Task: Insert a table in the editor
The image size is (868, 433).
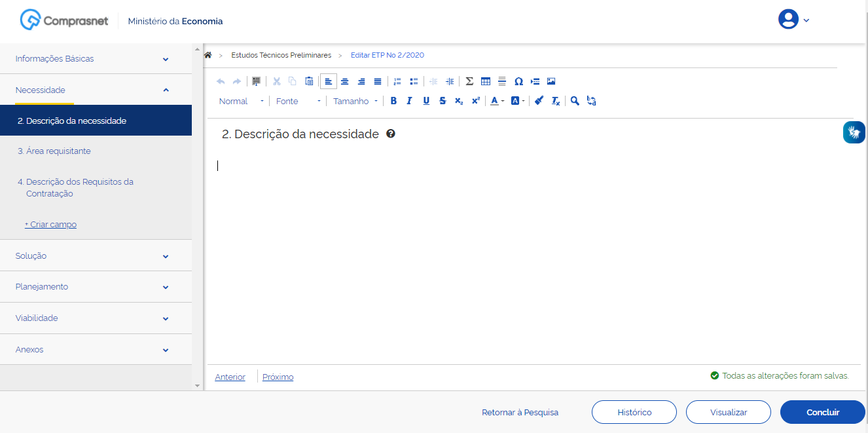Action: pyautogui.click(x=486, y=82)
